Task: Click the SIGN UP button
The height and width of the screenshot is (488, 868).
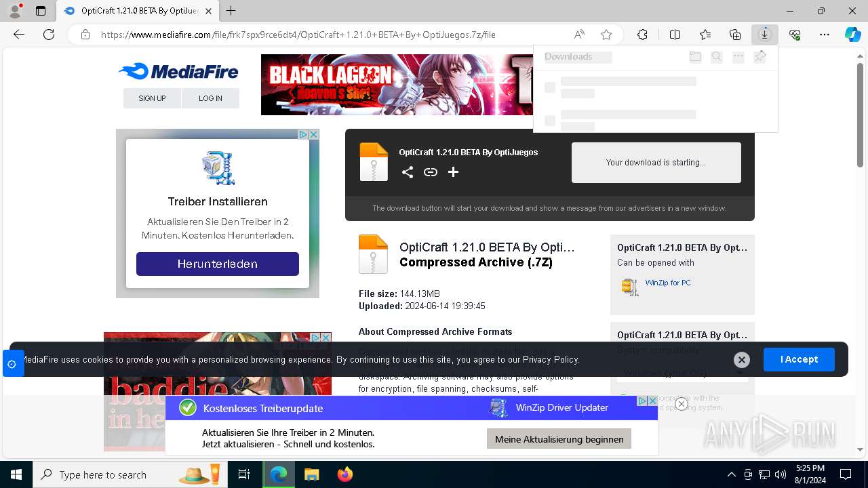Action: click(x=152, y=98)
